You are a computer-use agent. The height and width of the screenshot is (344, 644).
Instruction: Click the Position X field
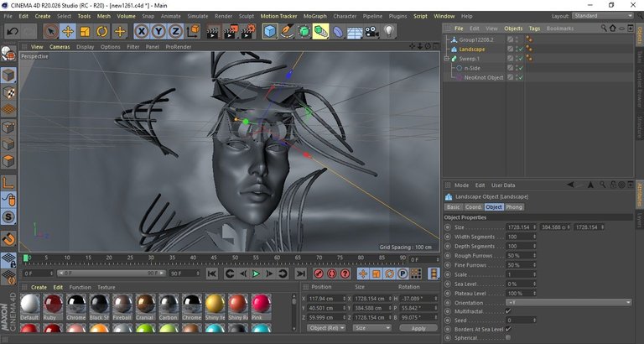click(x=325, y=299)
